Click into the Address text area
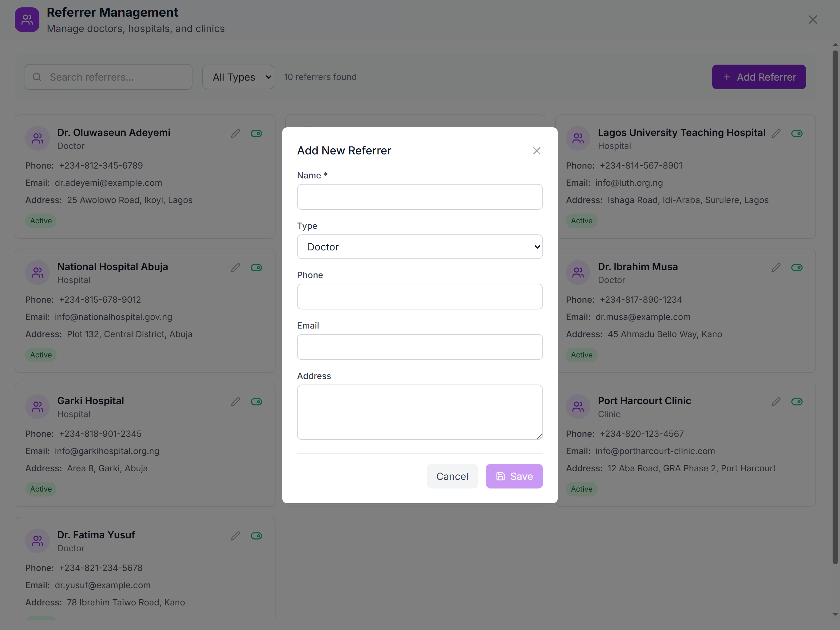The height and width of the screenshot is (630, 840). pyautogui.click(x=419, y=412)
